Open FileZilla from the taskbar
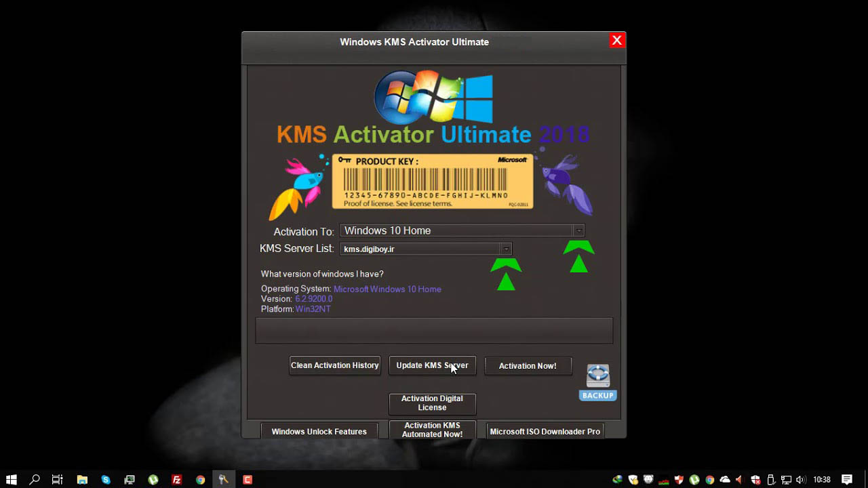 point(177,479)
